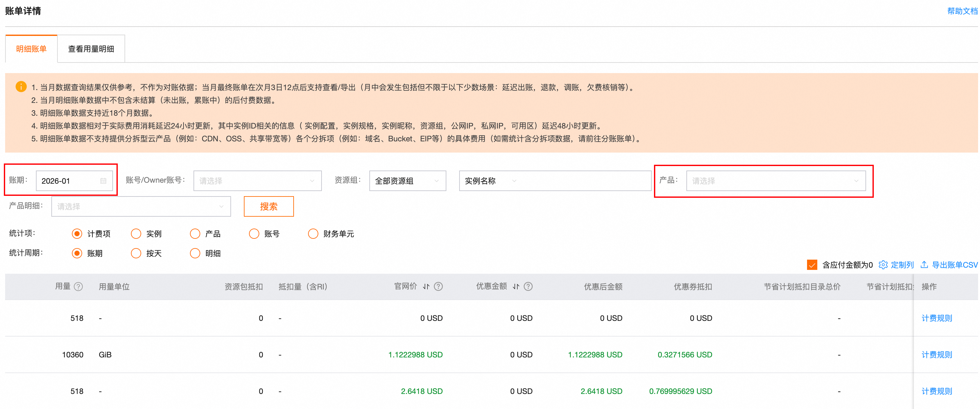980x409 pixels.
Task: Click the help icon next to 用量 column
Action: (x=78, y=287)
